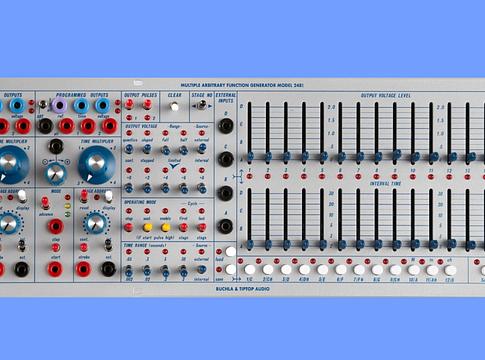Select the red Mode start jack

[55, 269]
